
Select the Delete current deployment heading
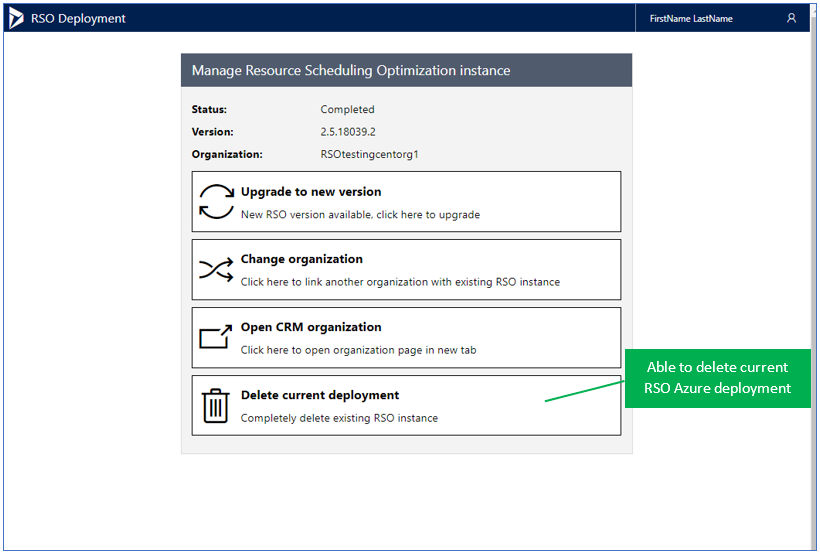tap(320, 395)
